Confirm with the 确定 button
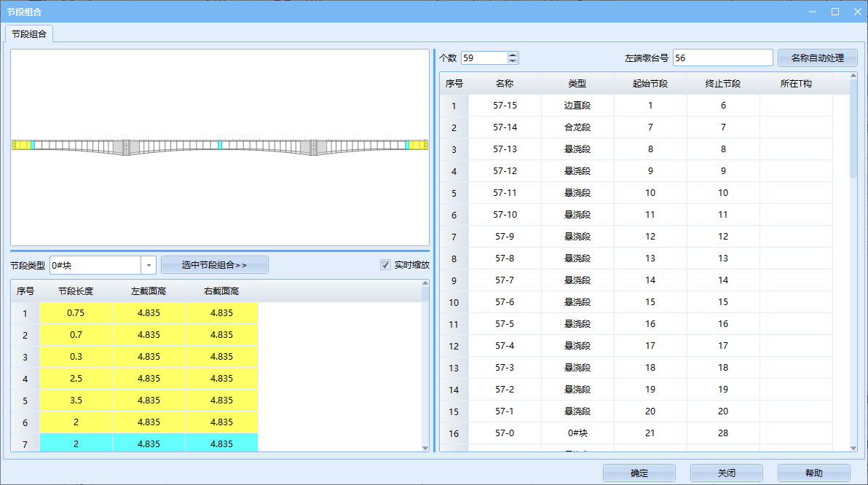Screen dimensions: 868x485 (639, 473)
